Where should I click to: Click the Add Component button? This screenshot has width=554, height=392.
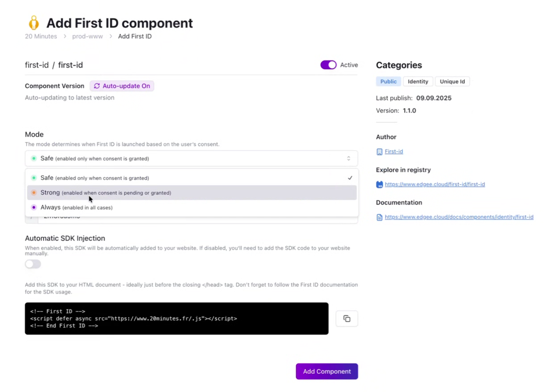tap(327, 371)
